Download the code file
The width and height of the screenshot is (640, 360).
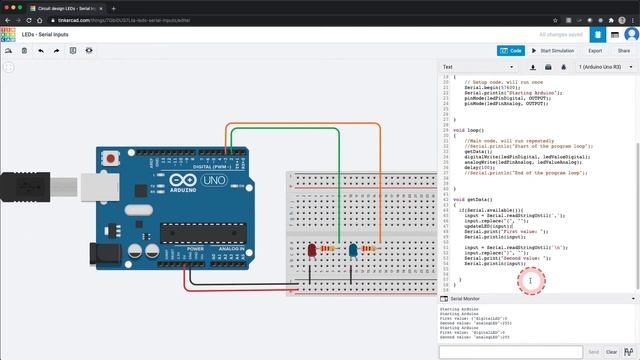click(533, 67)
